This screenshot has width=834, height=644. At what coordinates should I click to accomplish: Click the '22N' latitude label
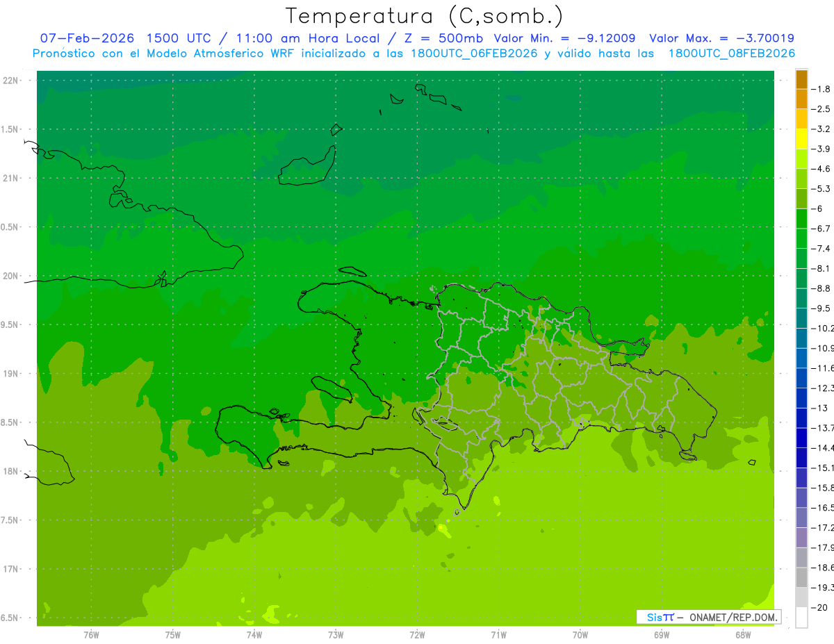[x=11, y=80]
